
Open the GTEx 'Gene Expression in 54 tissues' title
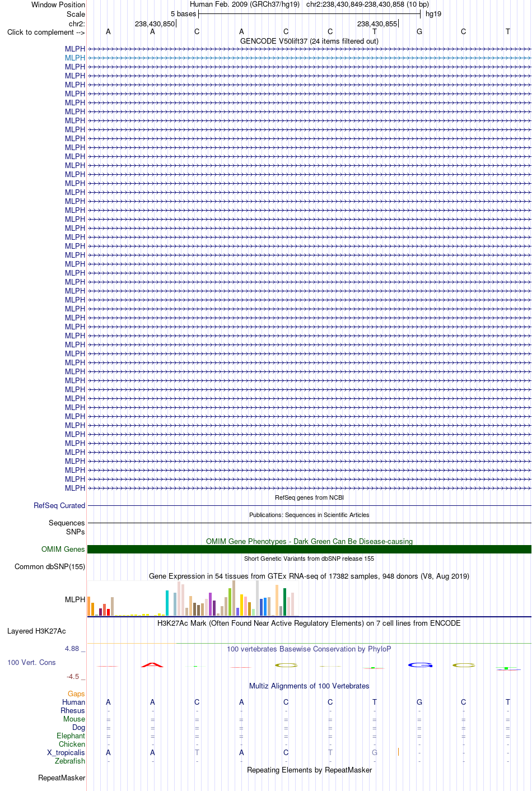tap(309, 576)
